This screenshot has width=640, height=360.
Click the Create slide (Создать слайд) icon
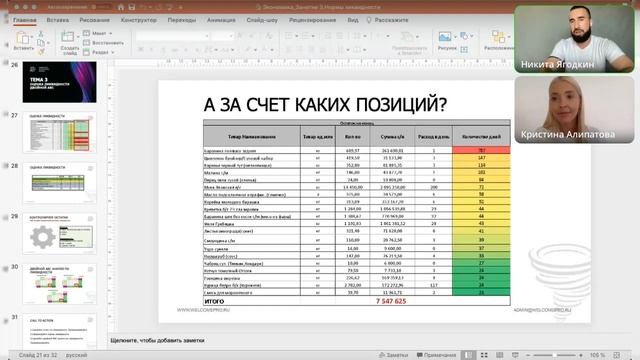pos(68,37)
